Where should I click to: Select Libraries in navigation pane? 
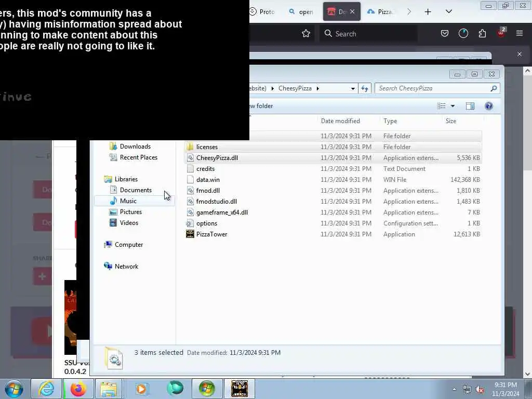[x=121, y=179]
